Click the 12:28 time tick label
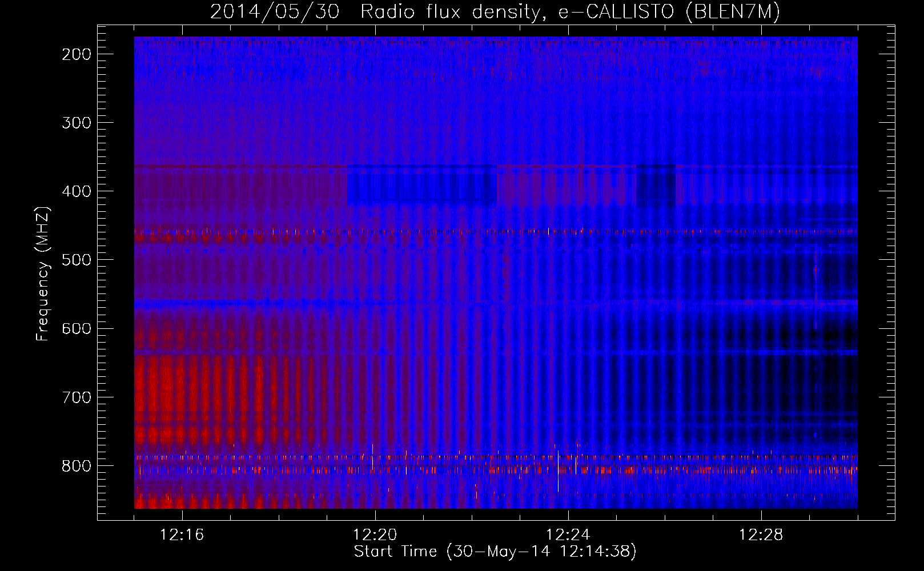This screenshot has height=571, width=924. [x=761, y=535]
